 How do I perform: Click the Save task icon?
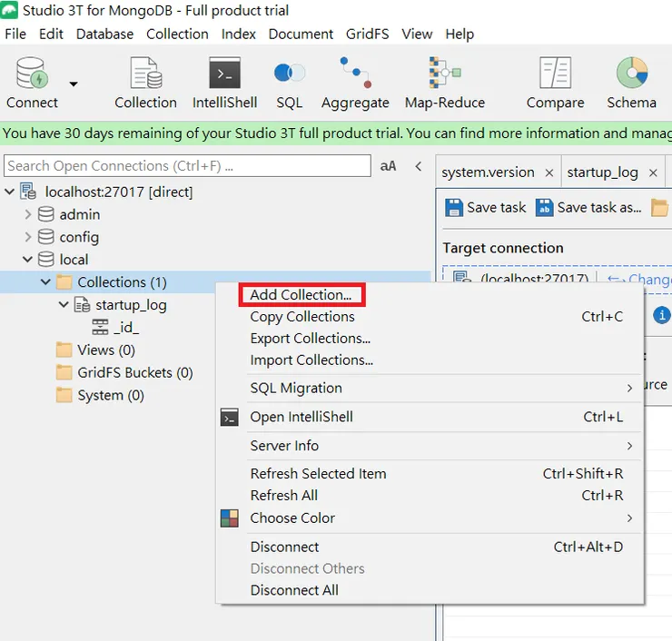point(454,208)
